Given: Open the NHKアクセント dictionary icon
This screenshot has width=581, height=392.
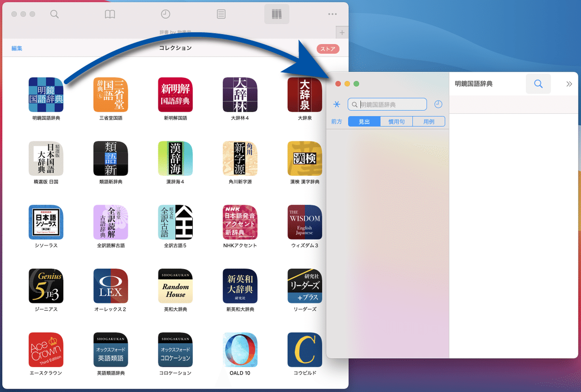Looking at the screenshot, I should pos(240,222).
